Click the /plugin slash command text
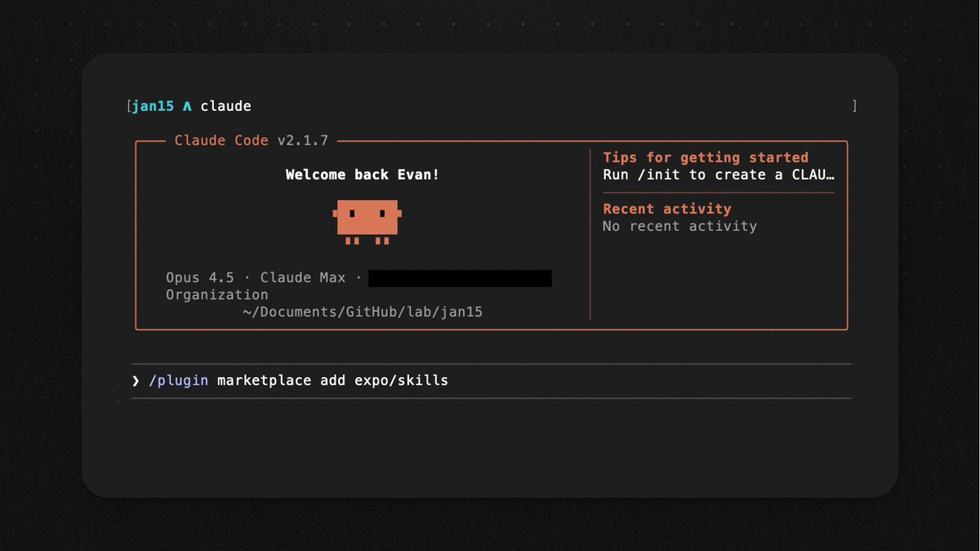Viewport: 980px width, 551px height. pyautogui.click(x=179, y=381)
